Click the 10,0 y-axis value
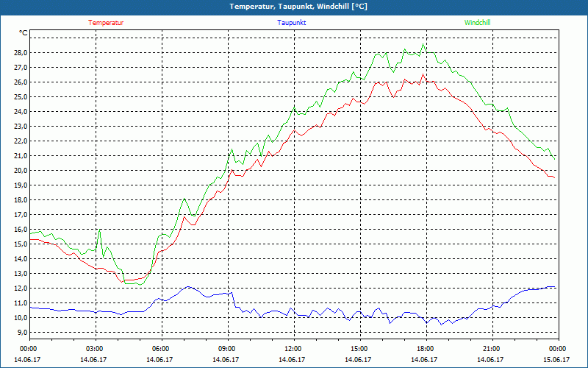The width and height of the screenshot is (588, 368). click(21, 318)
